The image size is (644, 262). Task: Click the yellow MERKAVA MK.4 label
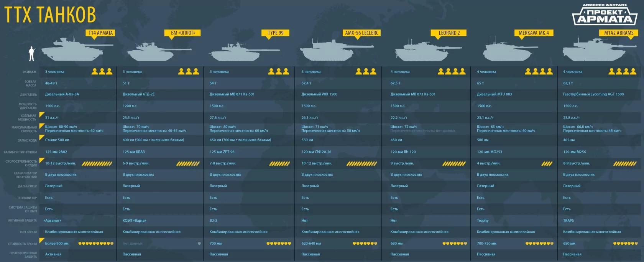point(534,33)
